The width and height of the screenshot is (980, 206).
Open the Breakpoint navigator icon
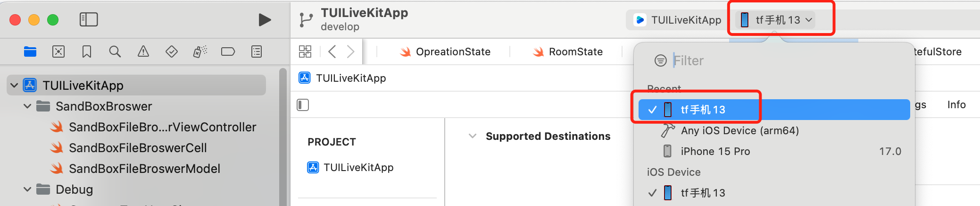pos(228,51)
